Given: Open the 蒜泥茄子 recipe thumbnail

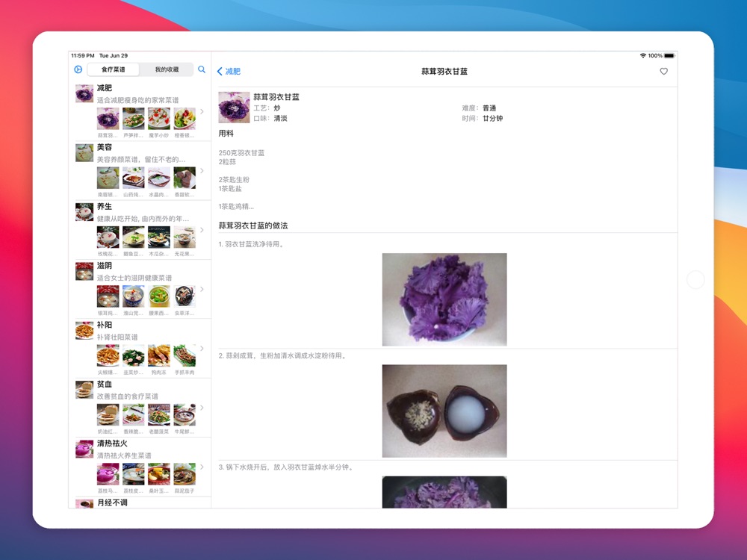Looking at the screenshot, I should pyautogui.click(x=185, y=474).
